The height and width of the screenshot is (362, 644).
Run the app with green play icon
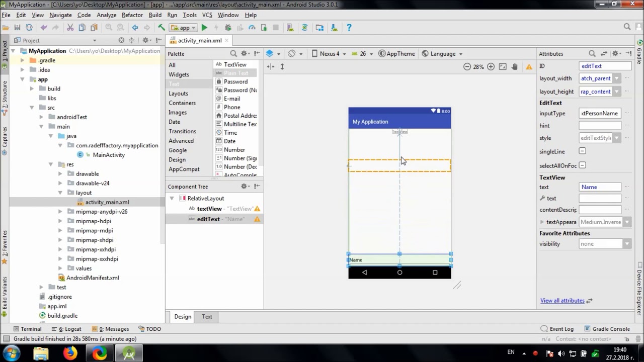204,28
